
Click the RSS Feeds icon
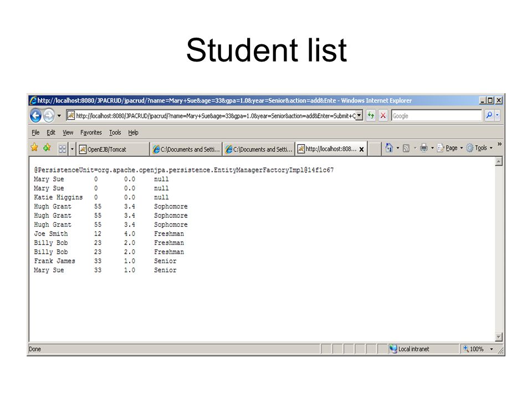point(406,148)
